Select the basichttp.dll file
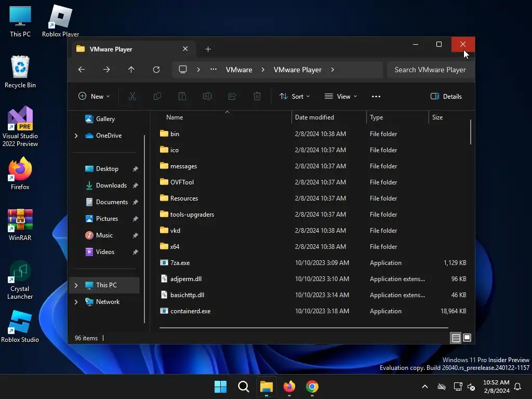This screenshot has width=532, height=399. [x=187, y=295]
